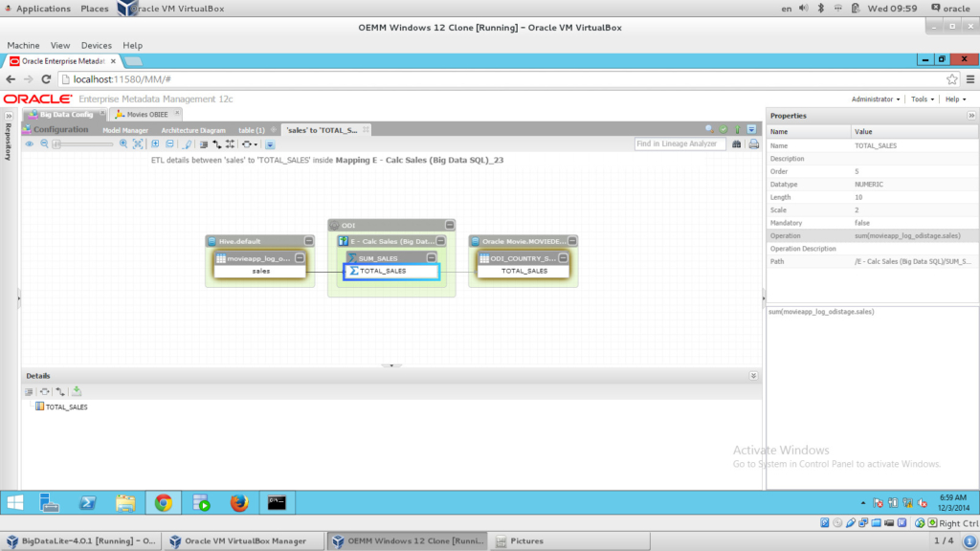980x551 pixels.
Task: Toggle the eye overview icon in lineage toolbar
Action: [30, 144]
